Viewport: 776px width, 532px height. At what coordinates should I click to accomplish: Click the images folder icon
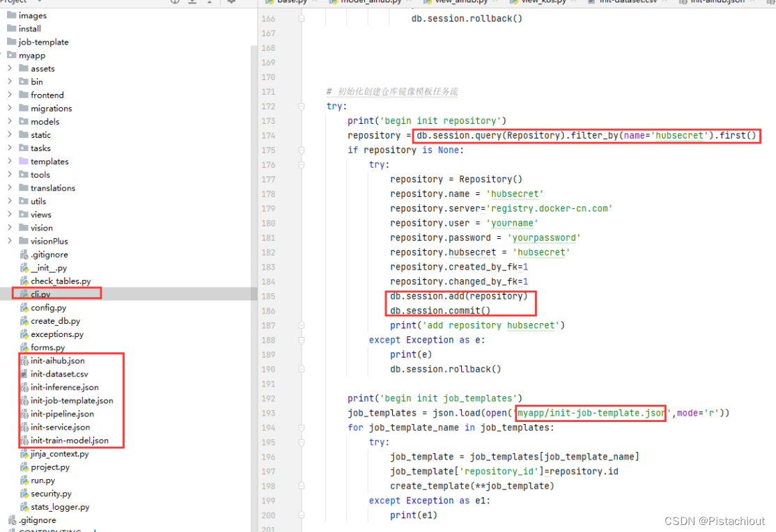[11, 15]
